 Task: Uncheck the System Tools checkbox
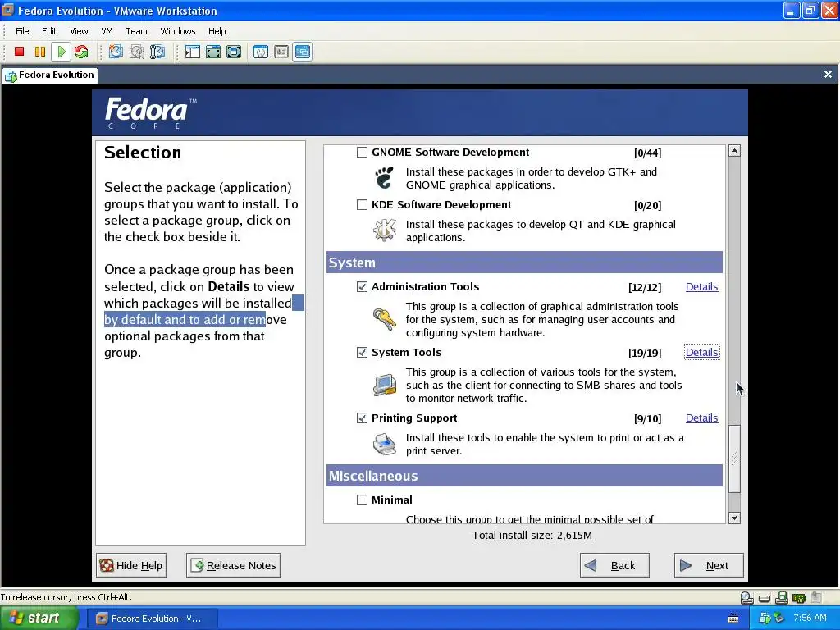362,352
